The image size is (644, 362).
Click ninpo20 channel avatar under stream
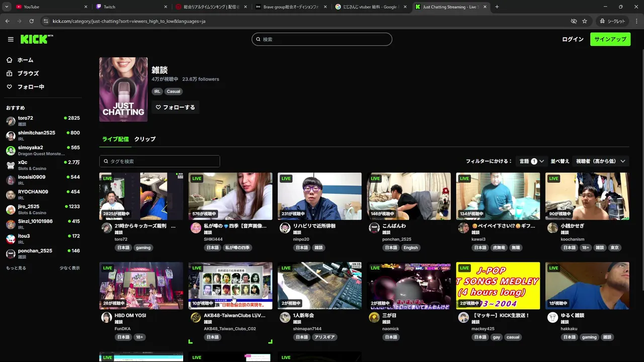point(285,228)
